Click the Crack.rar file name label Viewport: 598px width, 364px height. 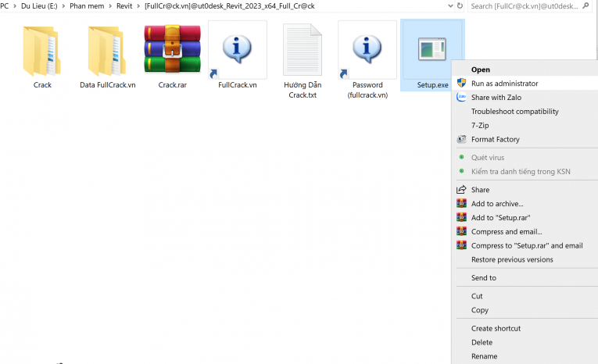[x=173, y=85]
